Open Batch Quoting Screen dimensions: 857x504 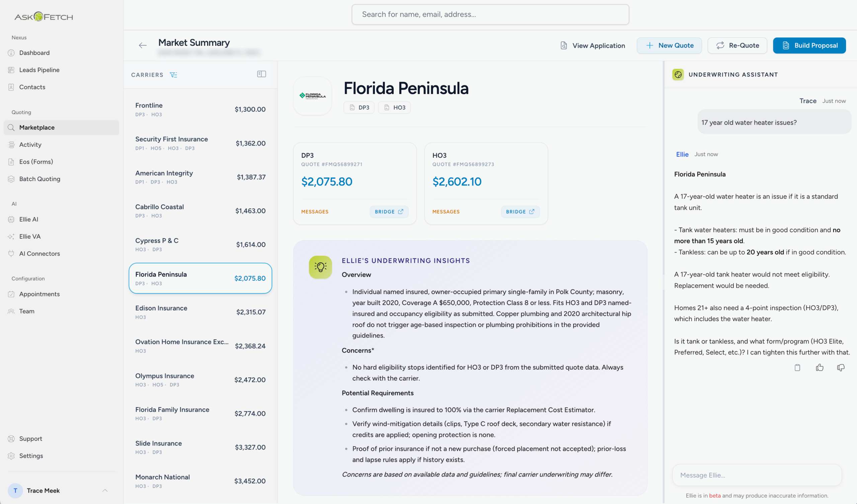coord(62,179)
